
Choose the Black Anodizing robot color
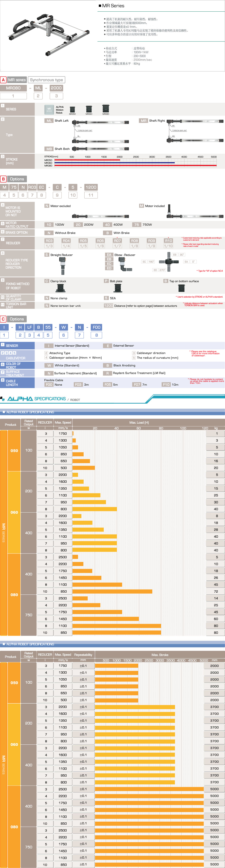120,365
